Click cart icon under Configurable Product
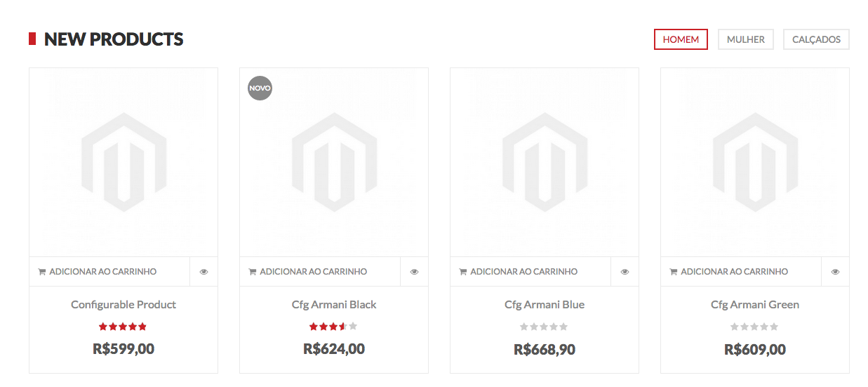The image size is (868, 387). [42, 272]
